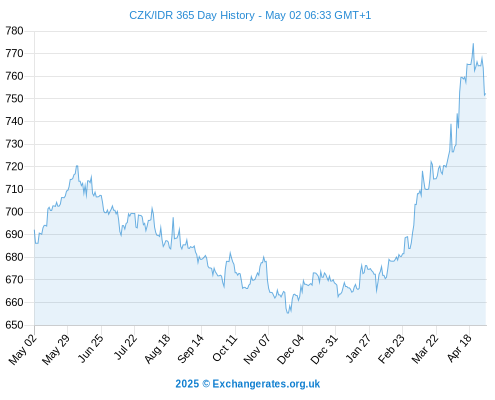Select the Jun 25 x-axis date label
Screen dimensions: 495x400
91,348
